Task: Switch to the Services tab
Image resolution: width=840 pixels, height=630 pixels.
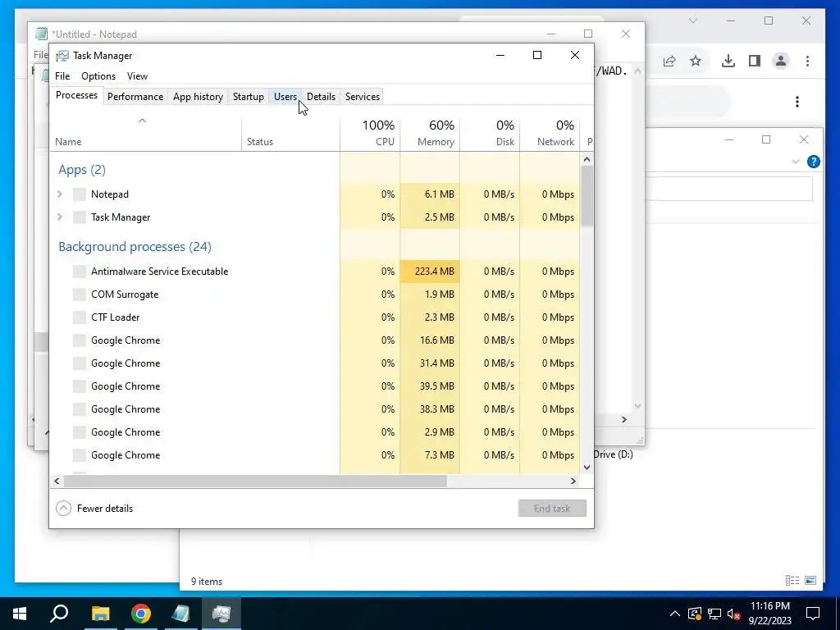Action: [x=362, y=97]
